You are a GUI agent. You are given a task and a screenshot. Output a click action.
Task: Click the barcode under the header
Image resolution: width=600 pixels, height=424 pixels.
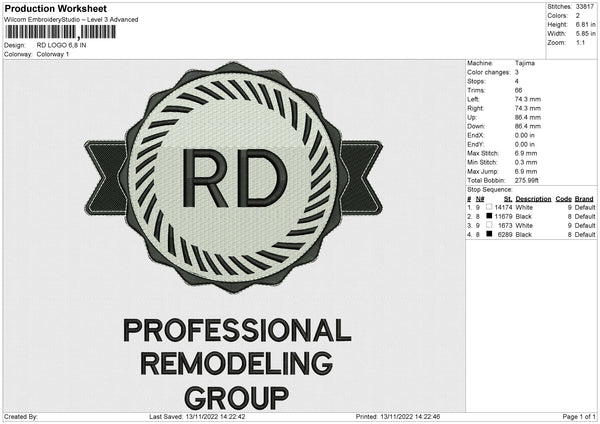(x=60, y=32)
